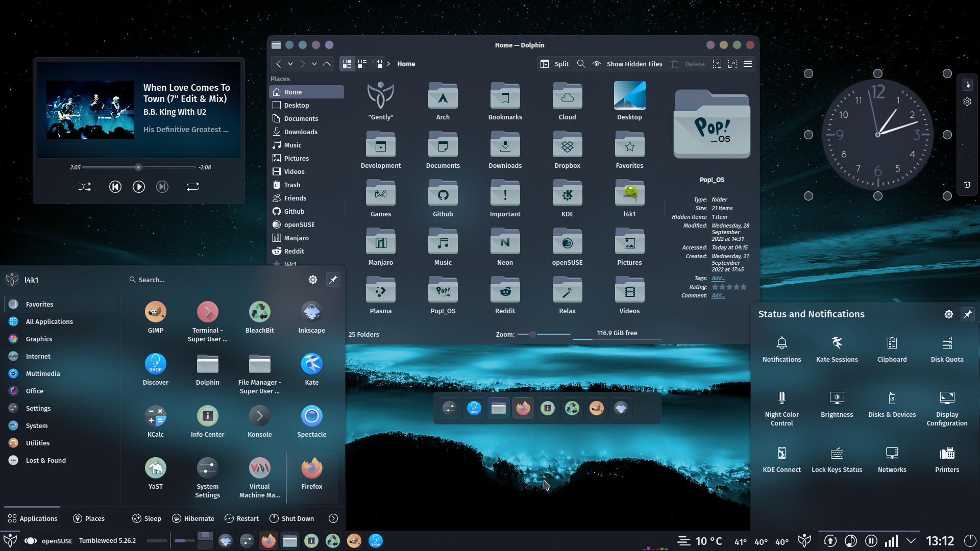980x551 pixels.
Task: Click the media player seek bar handle
Action: [138, 167]
